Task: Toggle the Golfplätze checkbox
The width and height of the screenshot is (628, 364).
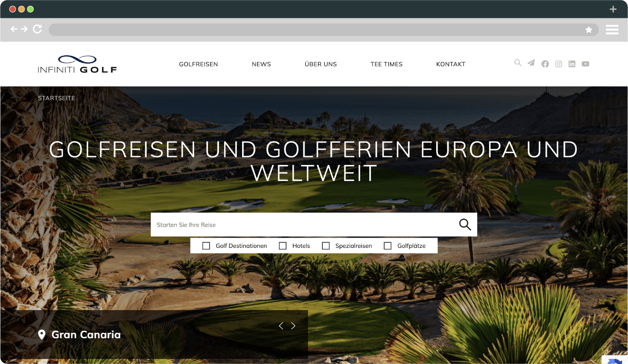Action: pos(388,246)
